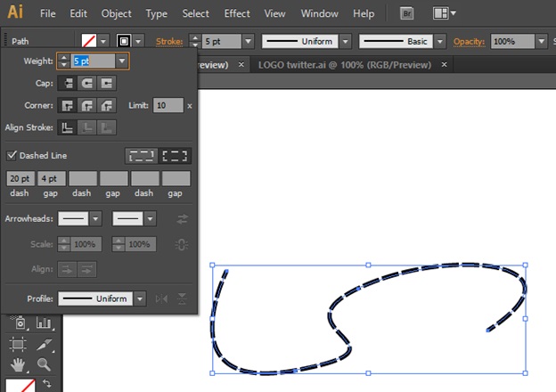556x392 pixels.
Task: Enable align dashes to corners option
Action: coord(175,155)
